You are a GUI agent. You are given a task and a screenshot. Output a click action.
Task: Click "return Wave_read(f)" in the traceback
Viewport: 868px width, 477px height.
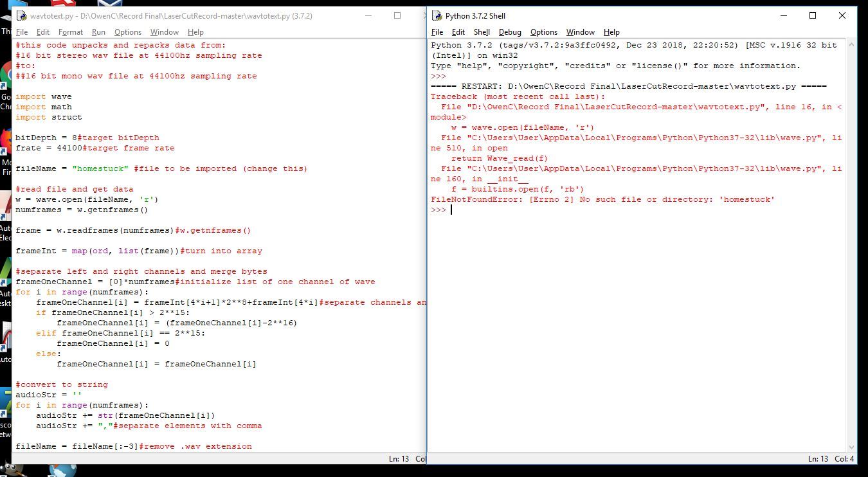tap(500, 159)
